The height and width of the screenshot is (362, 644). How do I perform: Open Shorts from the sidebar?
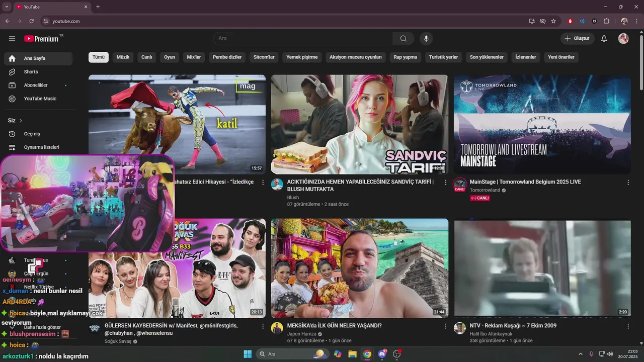pyautogui.click(x=38, y=72)
